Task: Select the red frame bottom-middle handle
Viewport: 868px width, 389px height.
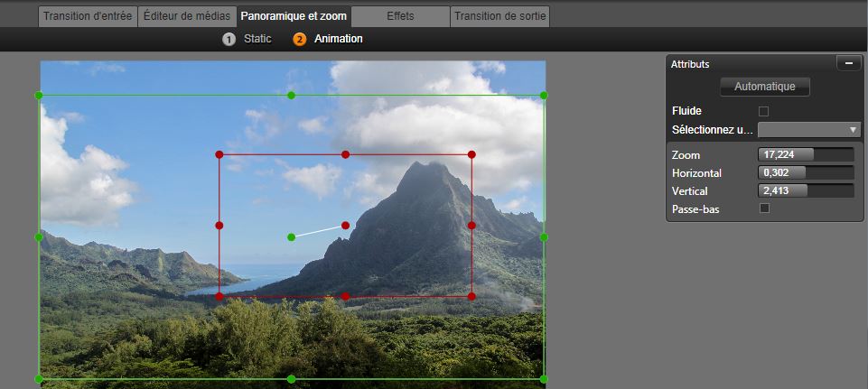Action: [345, 296]
